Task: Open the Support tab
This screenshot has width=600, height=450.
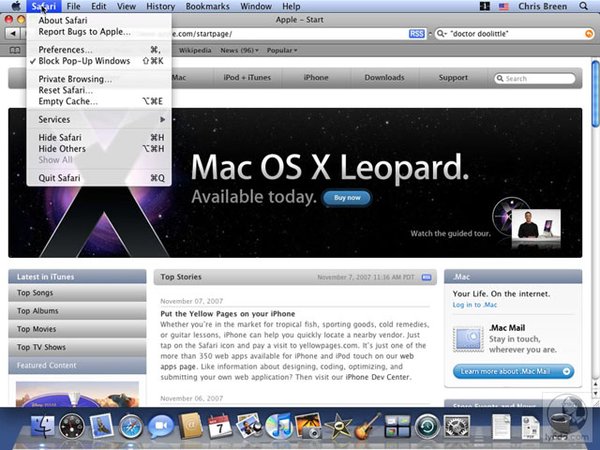Action: (453, 78)
